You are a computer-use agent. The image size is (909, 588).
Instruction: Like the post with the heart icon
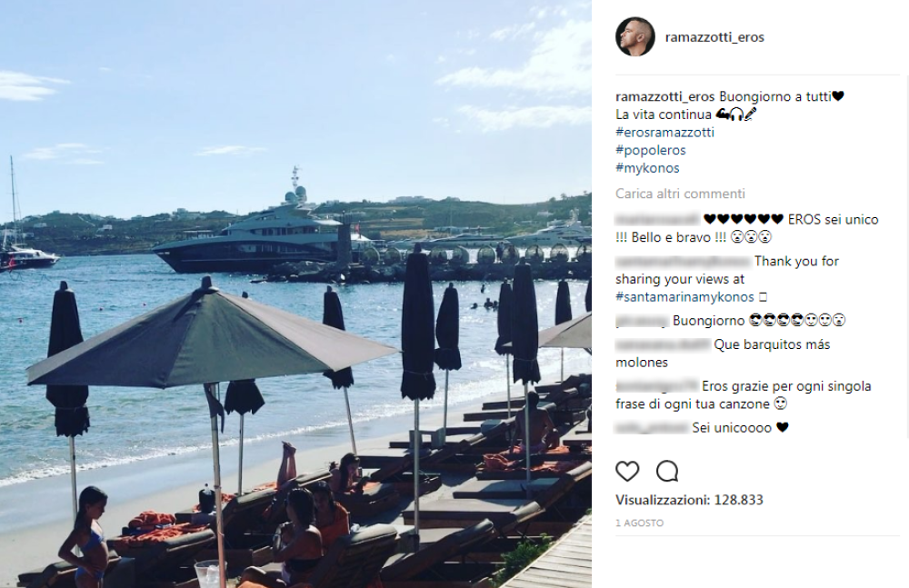pos(627,472)
